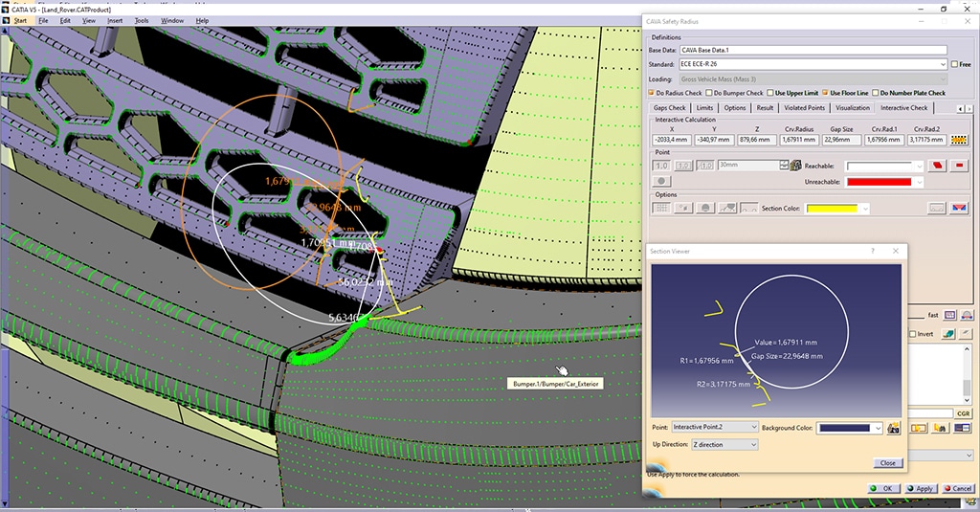Open the Point dropdown in Section Viewer

715,427
